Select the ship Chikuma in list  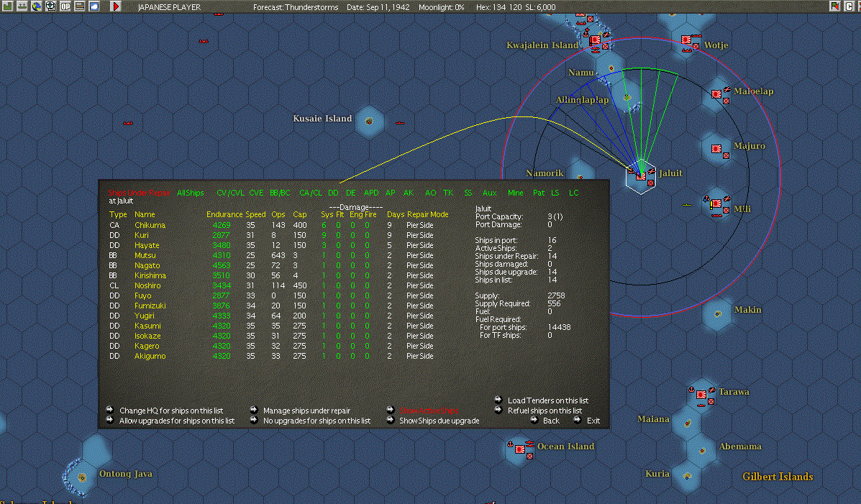click(150, 225)
